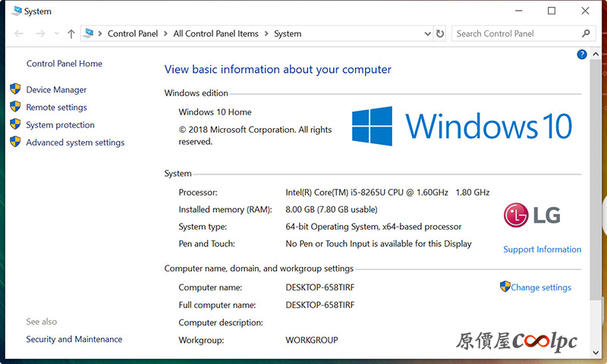Open Device Manager link
Screen dimensions: 607x364
[56, 89]
